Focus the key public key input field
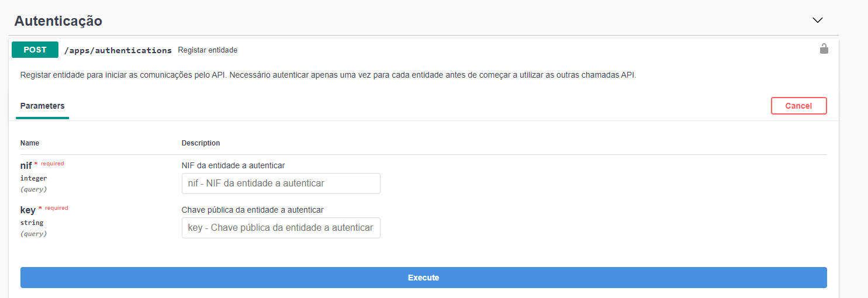Viewport: 868px width, 298px height. pyautogui.click(x=281, y=228)
